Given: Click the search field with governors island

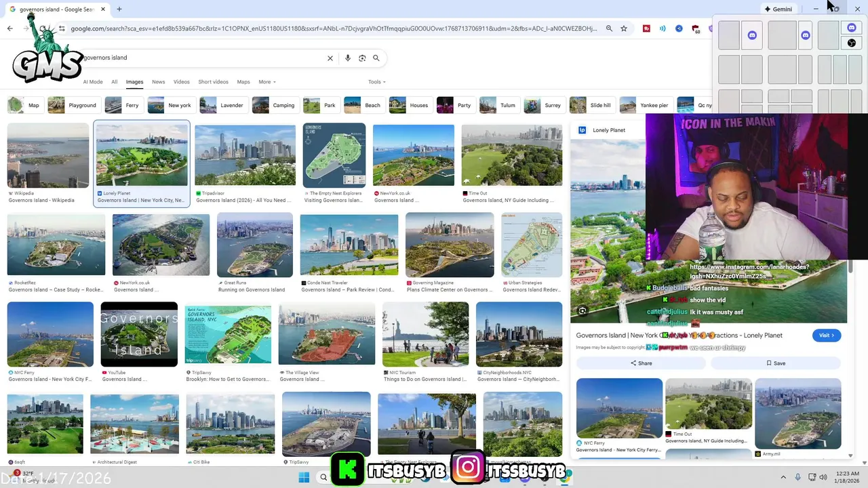Looking at the screenshot, I should click(x=203, y=58).
